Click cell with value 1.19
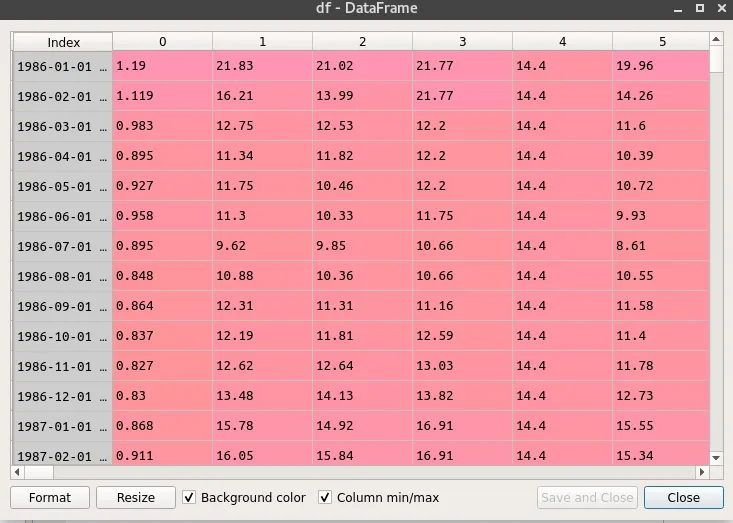The width and height of the screenshot is (733, 523). tap(162, 66)
